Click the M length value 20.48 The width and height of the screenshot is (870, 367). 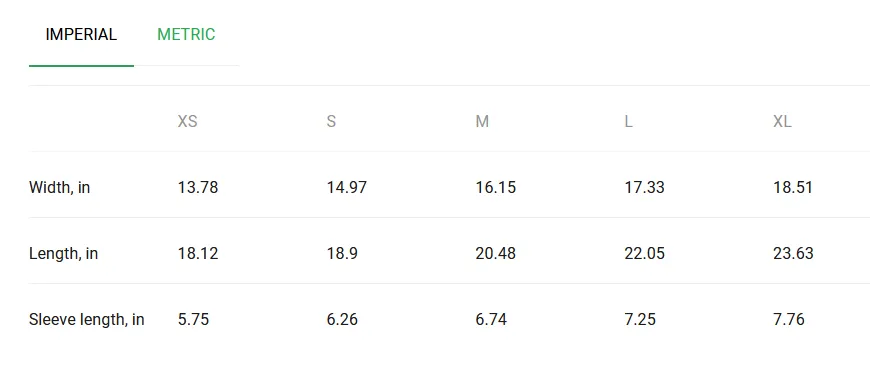click(495, 254)
